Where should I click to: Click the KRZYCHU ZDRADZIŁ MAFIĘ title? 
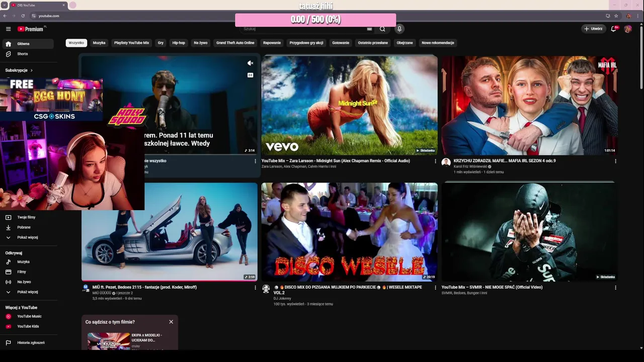505,161
